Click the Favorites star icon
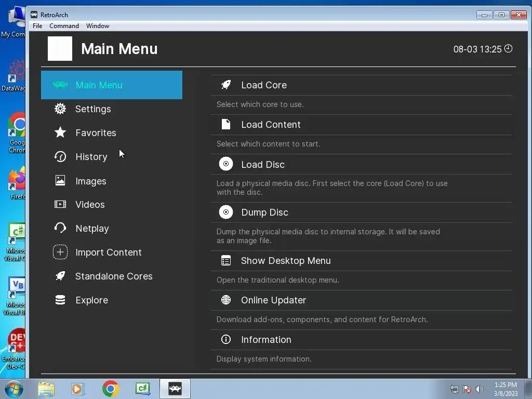The width and height of the screenshot is (532, 399). 60,132
